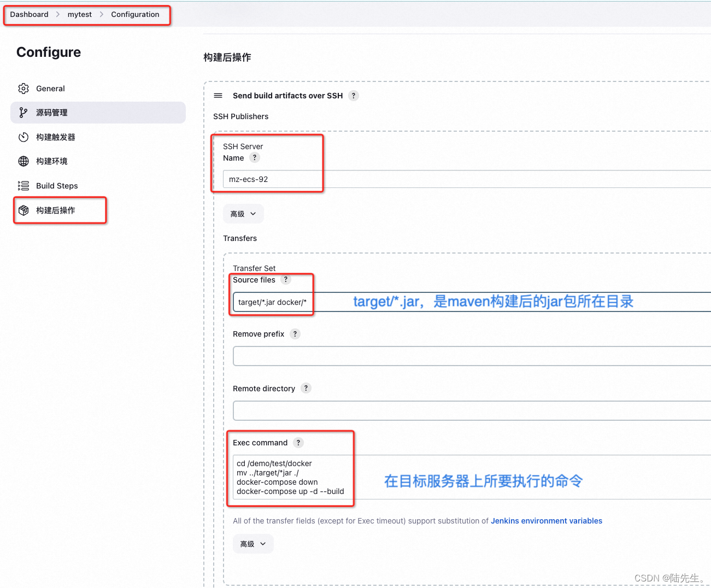The height and width of the screenshot is (588, 711).
Task: Click the clock icon beside 构建触发器
Action: point(23,137)
